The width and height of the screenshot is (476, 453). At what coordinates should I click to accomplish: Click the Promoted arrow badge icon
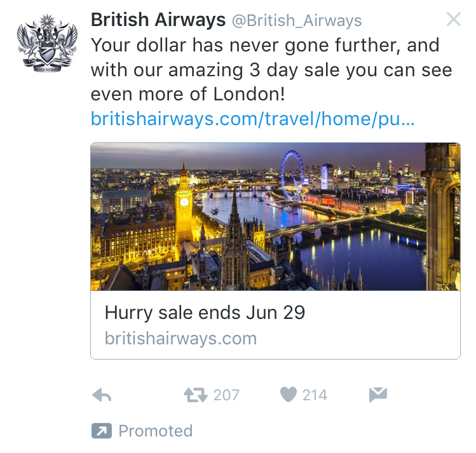click(102, 431)
